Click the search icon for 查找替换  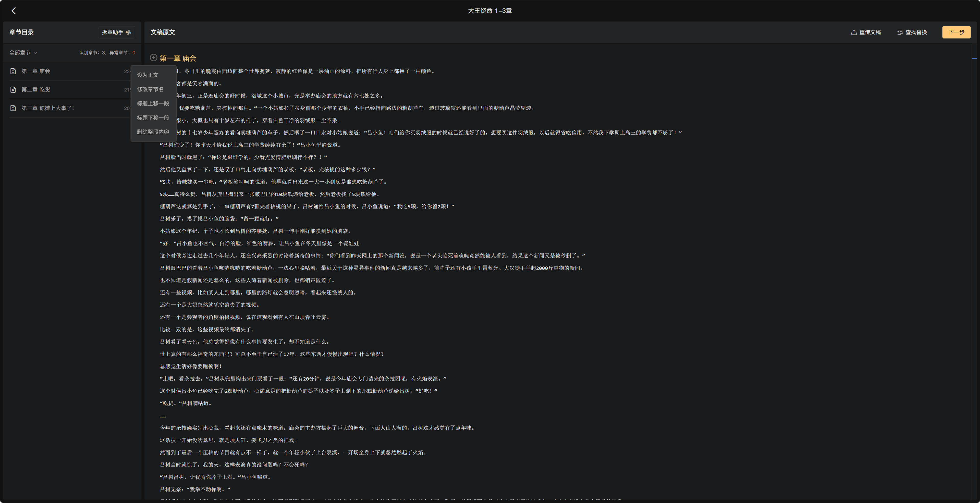[x=900, y=32]
